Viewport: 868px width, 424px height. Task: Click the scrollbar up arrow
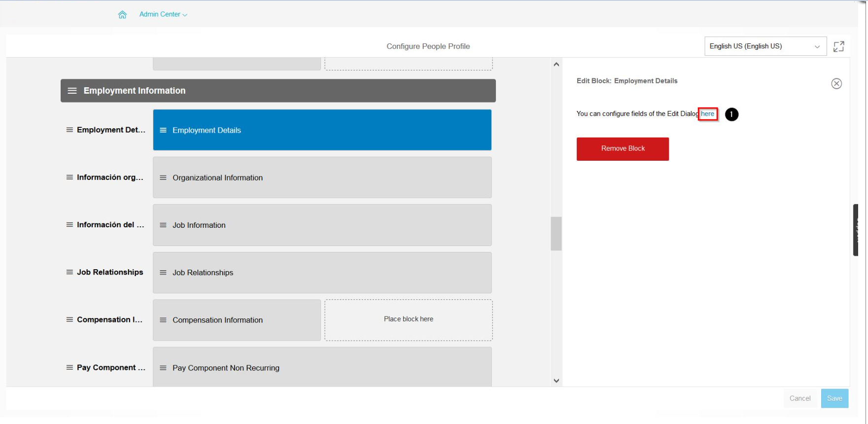click(x=556, y=65)
